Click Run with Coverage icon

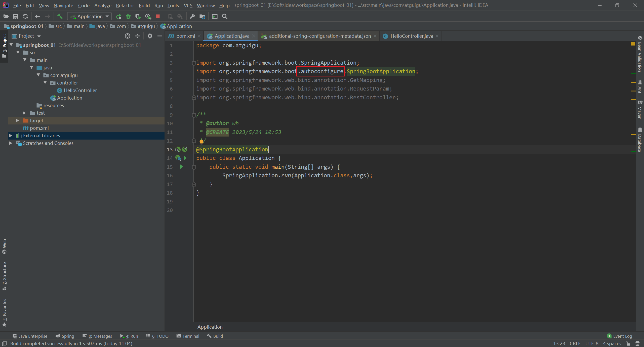(x=138, y=16)
